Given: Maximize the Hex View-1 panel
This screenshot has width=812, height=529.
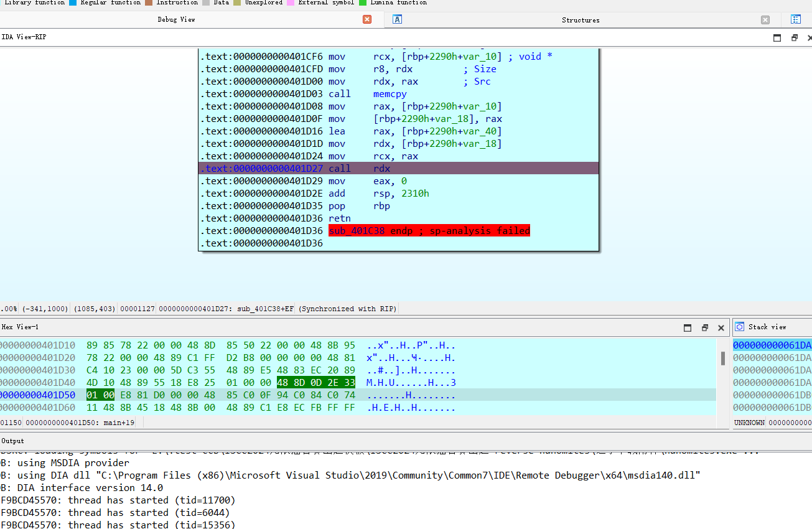Looking at the screenshot, I should [688, 328].
